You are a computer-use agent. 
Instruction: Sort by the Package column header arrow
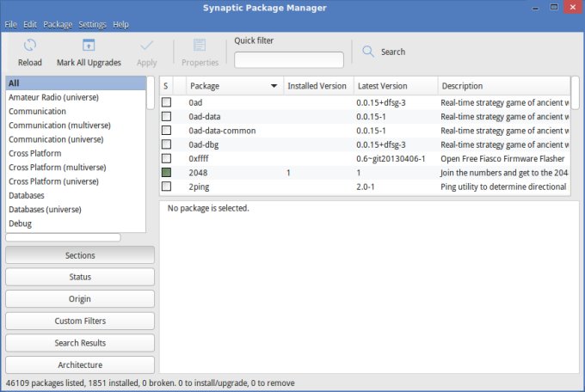(x=274, y=86)
